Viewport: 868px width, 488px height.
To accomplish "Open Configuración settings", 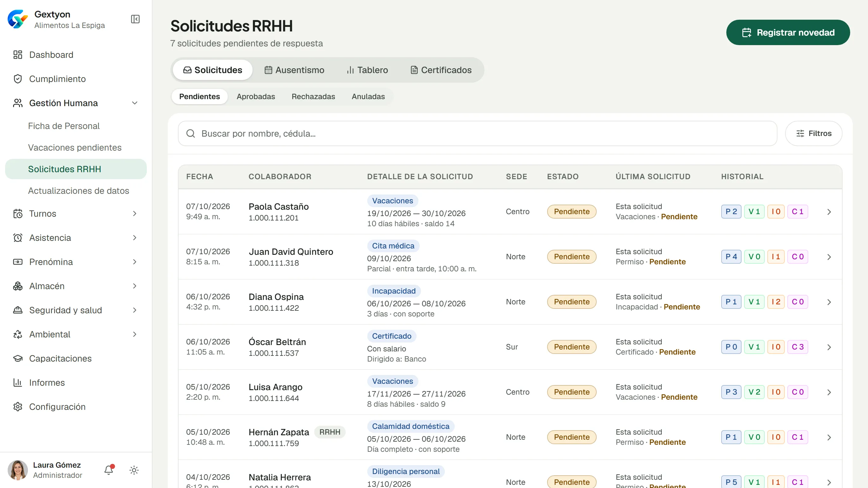I will [x=76, y=407].
